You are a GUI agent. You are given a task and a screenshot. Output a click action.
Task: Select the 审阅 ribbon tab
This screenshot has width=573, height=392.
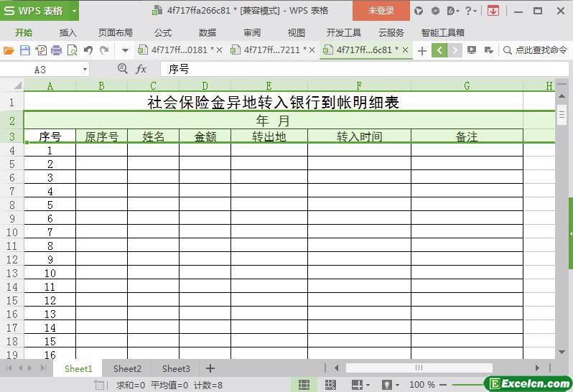pos(252,33)
